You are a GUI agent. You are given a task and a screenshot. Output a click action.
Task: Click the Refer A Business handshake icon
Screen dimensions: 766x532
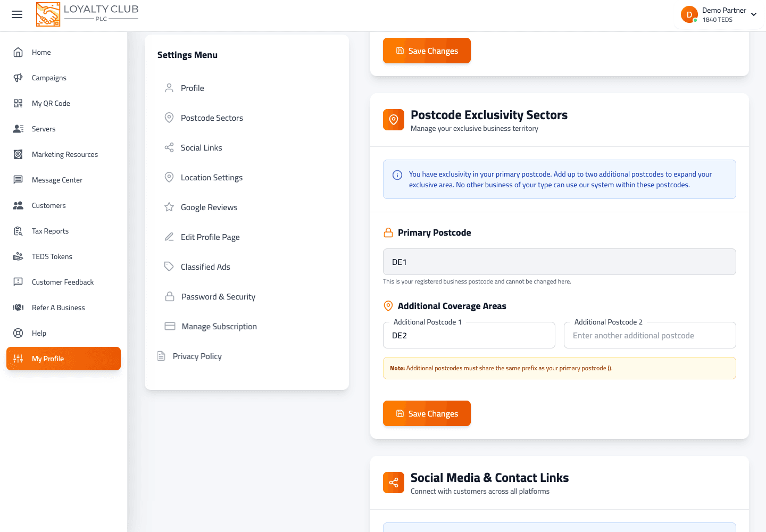point(18,307)
